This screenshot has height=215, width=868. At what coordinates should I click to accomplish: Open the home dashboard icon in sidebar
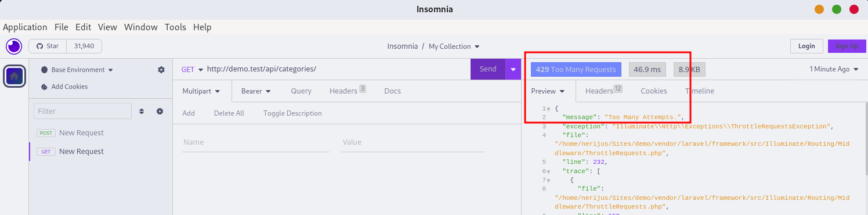14,76
